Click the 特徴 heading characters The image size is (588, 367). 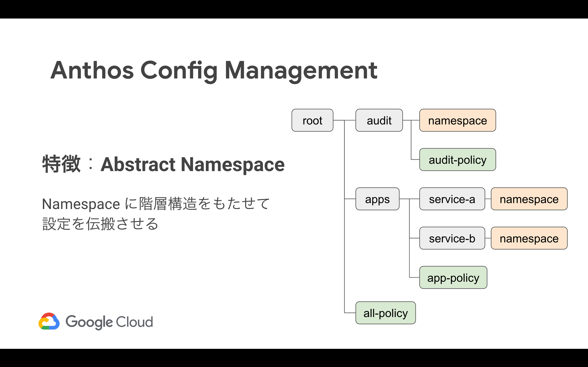pyautogui.click(x=61, y=164)
